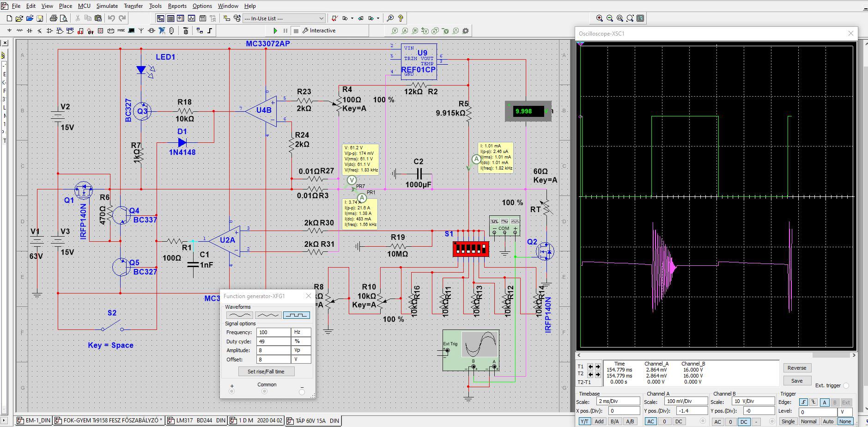
Task: Click the oscilloscope Reverse button
Action: pyautogui.click(x=796, y=368)
